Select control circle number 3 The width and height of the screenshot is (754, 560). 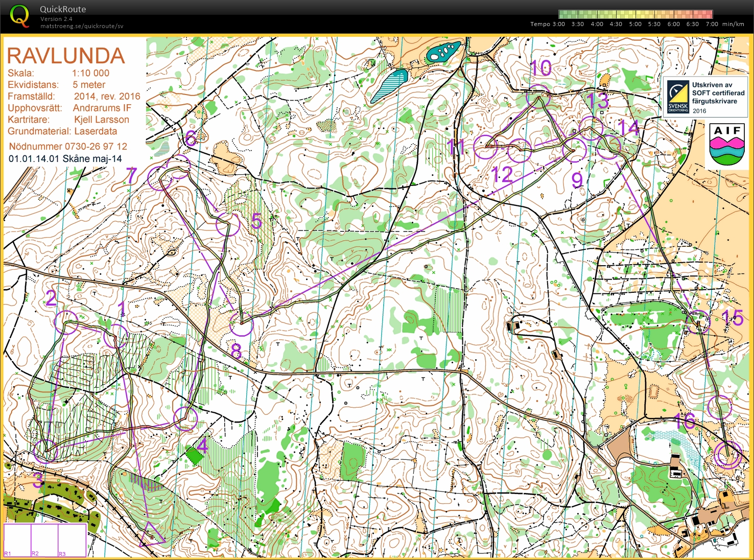[x=46, y=451]
